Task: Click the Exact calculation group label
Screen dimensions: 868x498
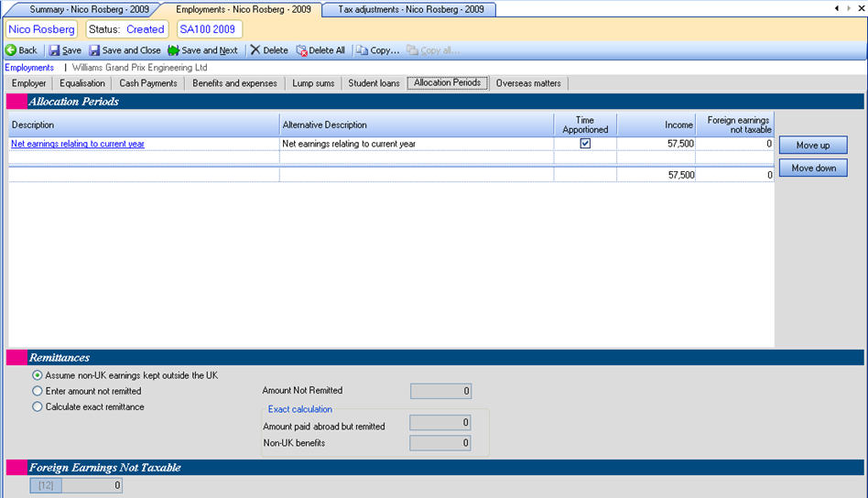Action: tap(300, 409)
